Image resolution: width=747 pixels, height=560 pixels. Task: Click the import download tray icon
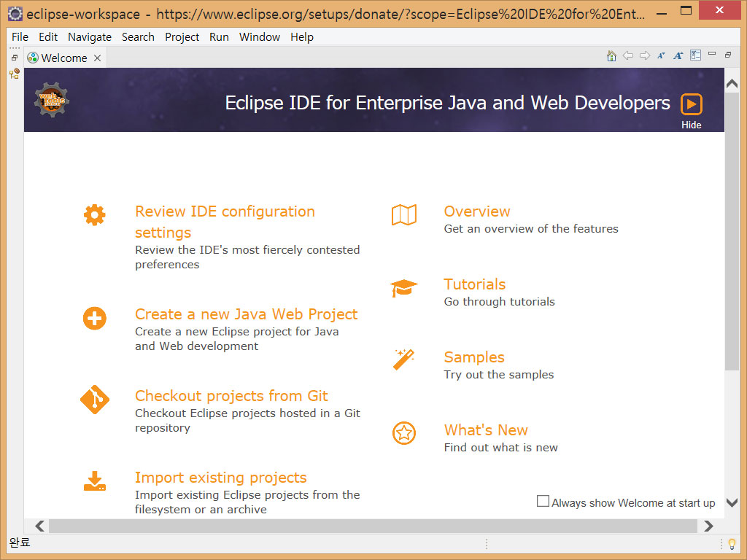pos(94,481)
